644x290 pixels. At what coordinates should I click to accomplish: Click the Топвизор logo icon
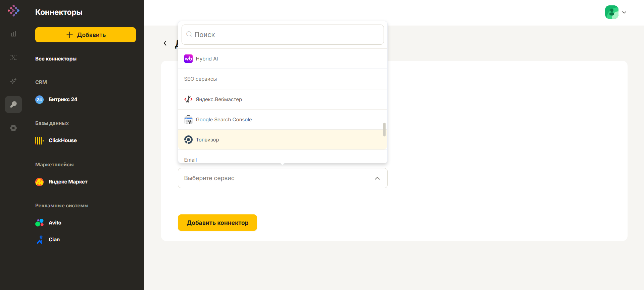pyautogui.click(x=188, y=140)
